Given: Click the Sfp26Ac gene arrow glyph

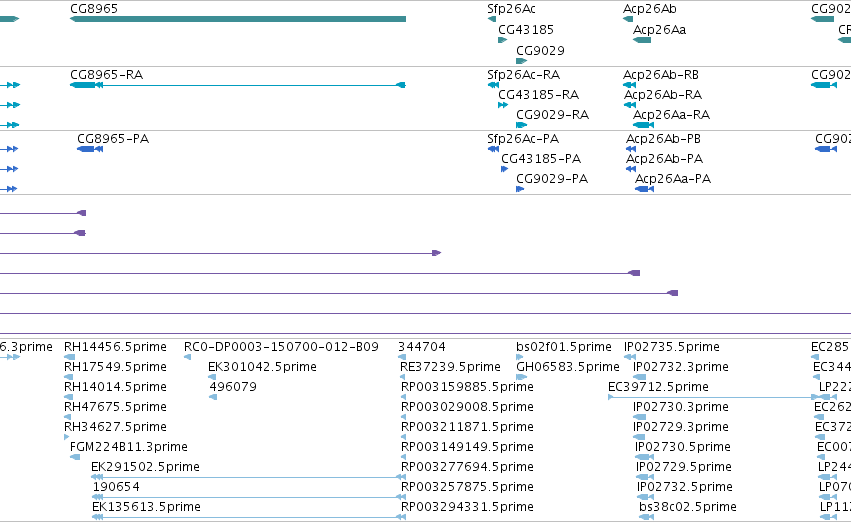Looking at the screenshot, I should pyautogui.click(x=492, y=19).
